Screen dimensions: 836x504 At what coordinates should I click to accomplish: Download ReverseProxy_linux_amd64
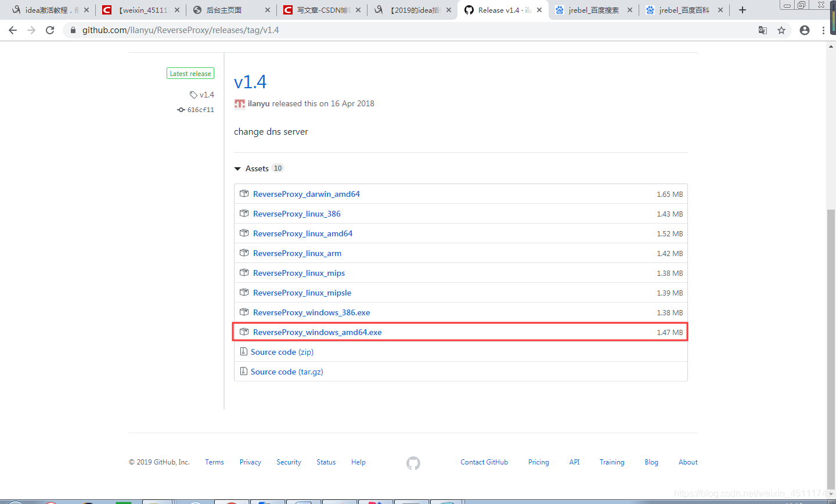pyautogui.click(x=302, y=233)
